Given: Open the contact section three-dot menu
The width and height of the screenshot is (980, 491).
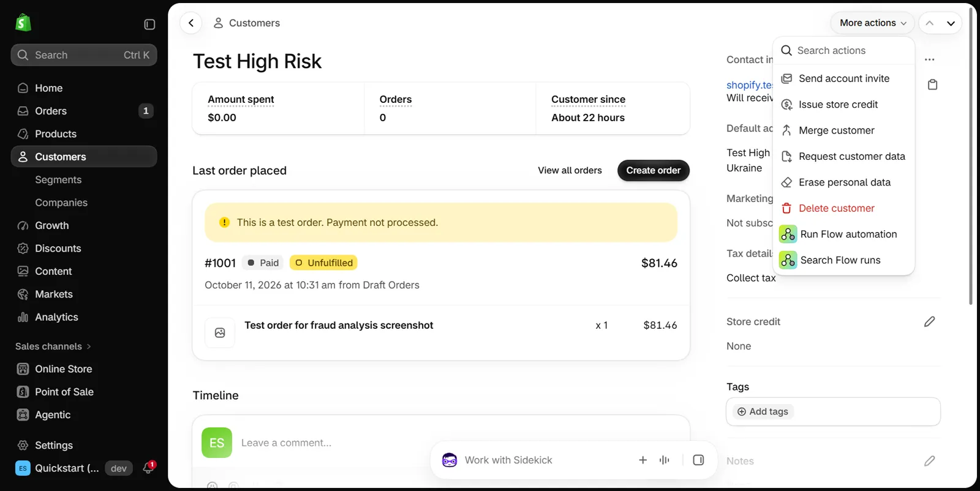Looking at the screenshot, I should [x=929, y=59].
